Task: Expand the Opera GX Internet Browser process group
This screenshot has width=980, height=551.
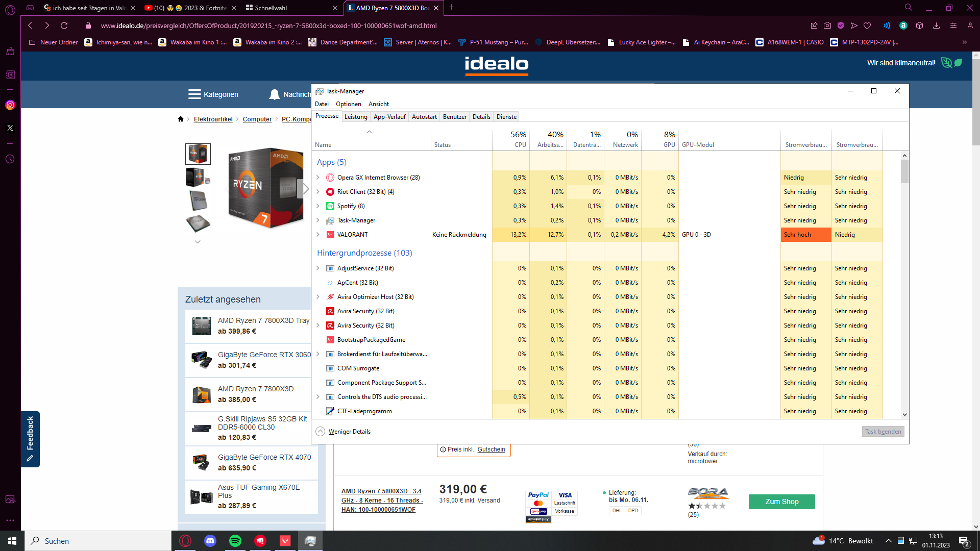Action: [318, 178]
